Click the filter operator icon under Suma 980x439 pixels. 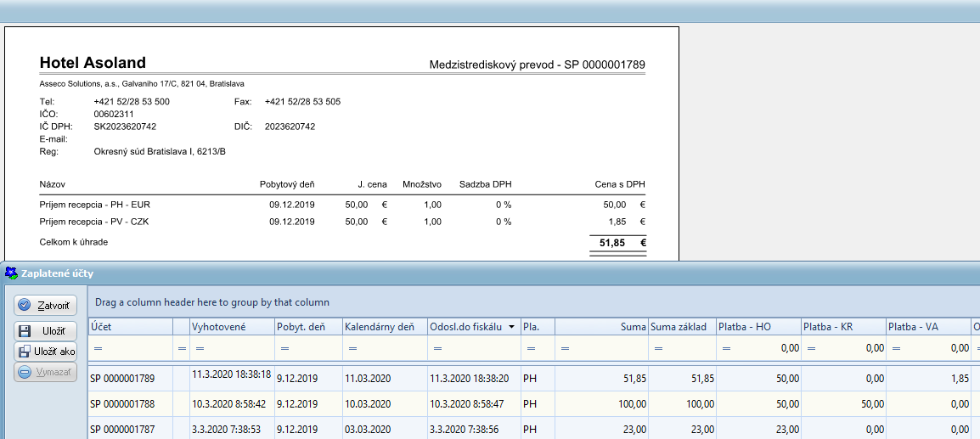coord(565,348)
